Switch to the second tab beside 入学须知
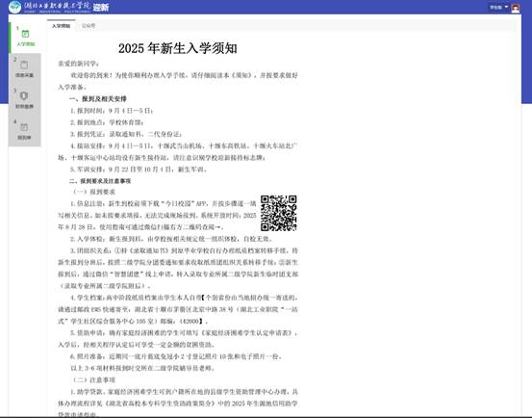 89,26
